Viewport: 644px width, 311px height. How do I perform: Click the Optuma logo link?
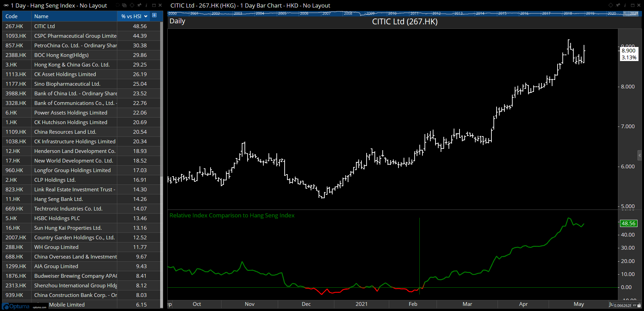(16, 306)
